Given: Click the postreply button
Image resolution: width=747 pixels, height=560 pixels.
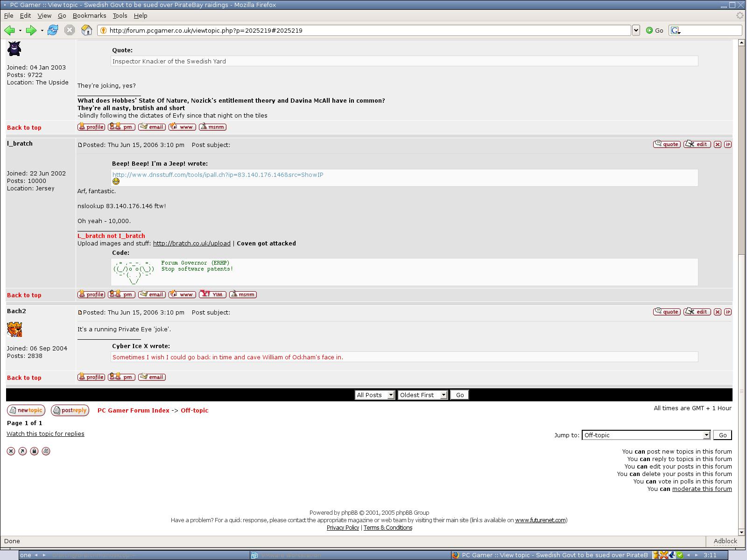Looking at the screenshot, I should tap(70, 410).
